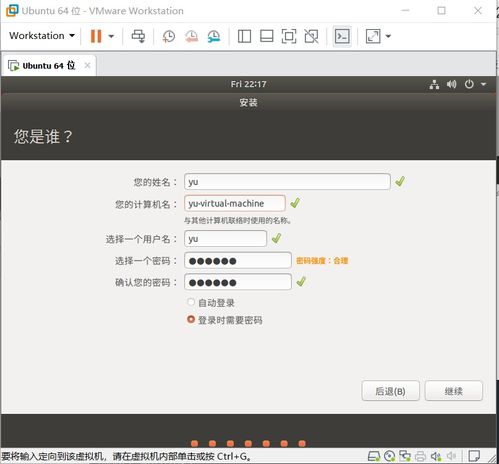Open the Workstation menu
Screen dimensions: 499x464
point(42,36)
